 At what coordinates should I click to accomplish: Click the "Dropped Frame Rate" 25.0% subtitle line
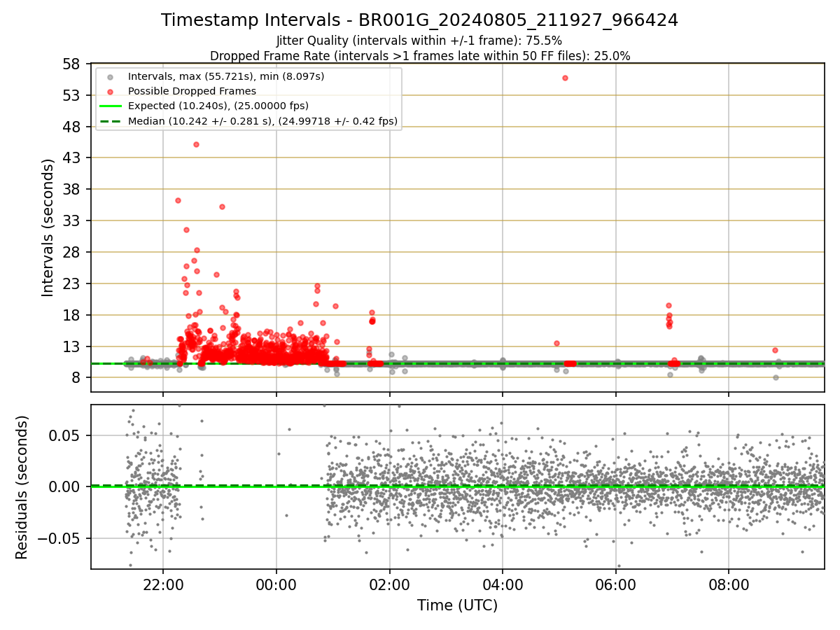[420, 56]
